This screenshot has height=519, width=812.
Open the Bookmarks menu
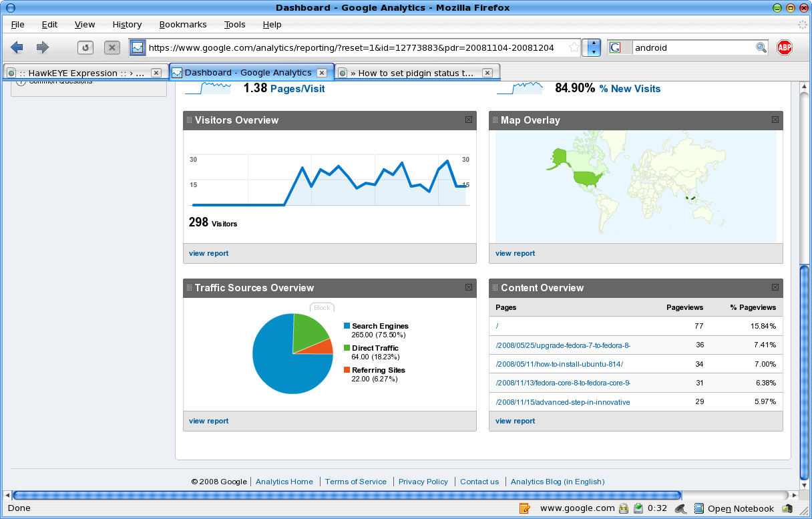(183, 24)
